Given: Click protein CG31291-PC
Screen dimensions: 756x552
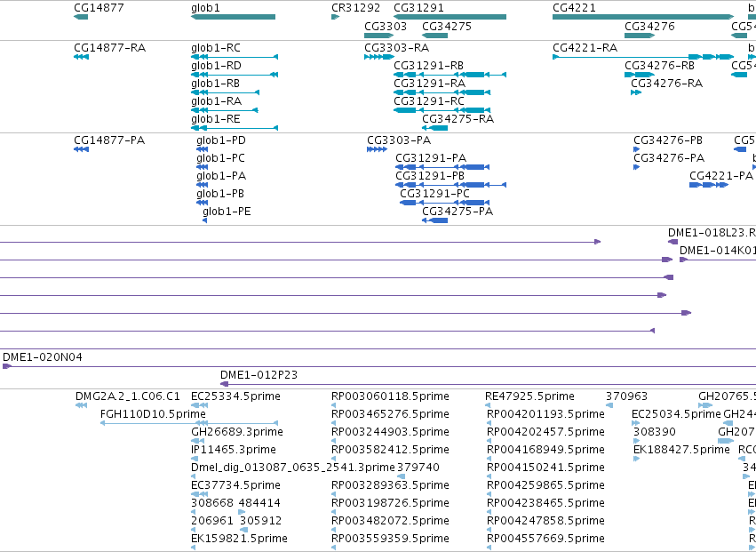Looking at the screenshot, I should tap(445, 203).
